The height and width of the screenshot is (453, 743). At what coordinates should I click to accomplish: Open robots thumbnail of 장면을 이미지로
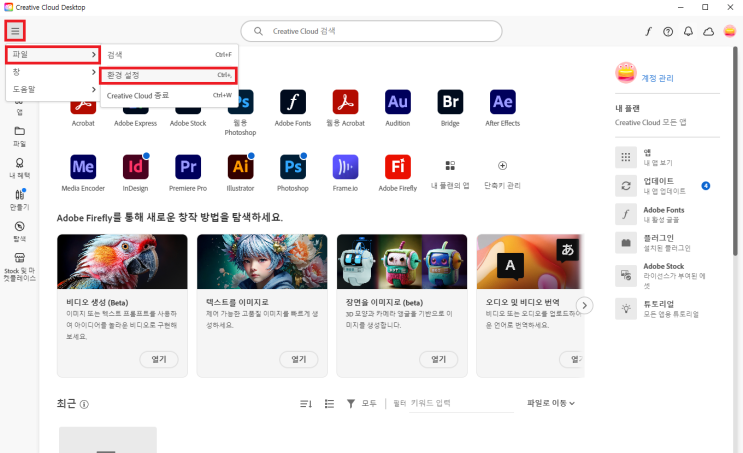click(402, 262)
